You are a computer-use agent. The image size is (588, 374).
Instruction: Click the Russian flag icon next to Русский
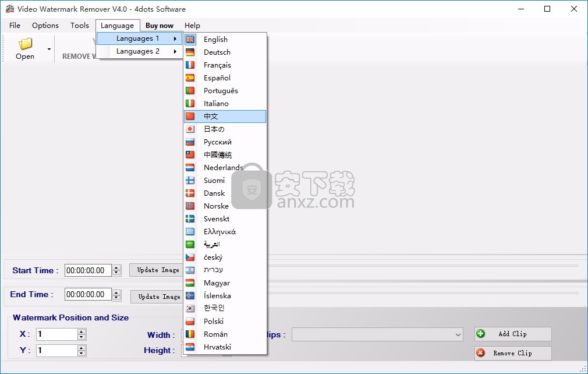[x=190, y=142]
